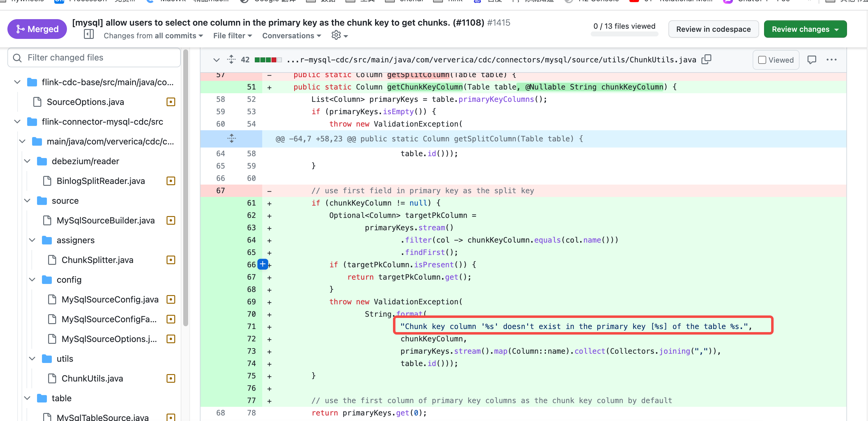Open the Review changes dropdown

(805, 29)
